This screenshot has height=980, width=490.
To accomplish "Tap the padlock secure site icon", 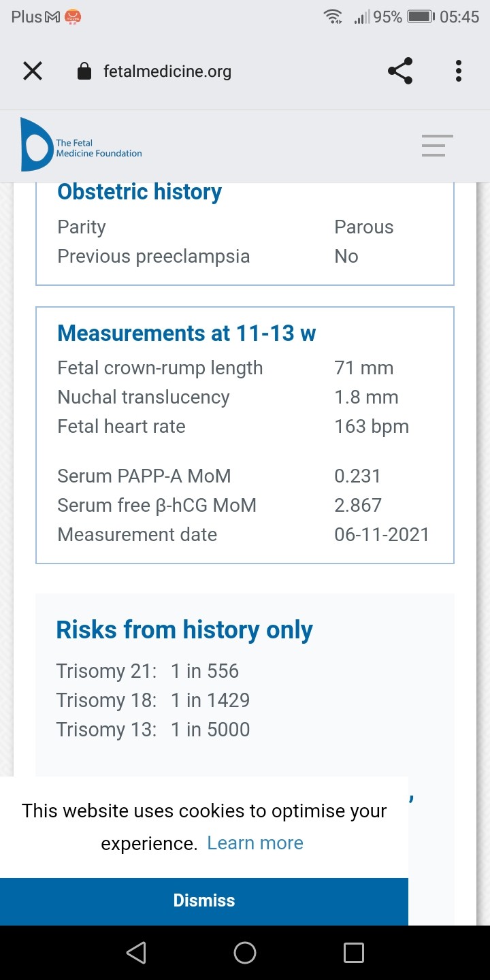I will [84, 71].
